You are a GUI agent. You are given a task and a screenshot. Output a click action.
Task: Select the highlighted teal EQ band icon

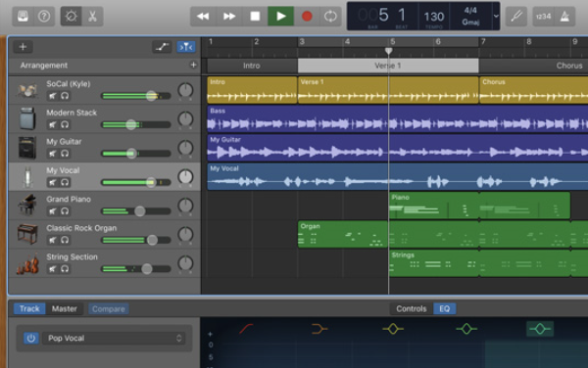[x=540, y=329]
